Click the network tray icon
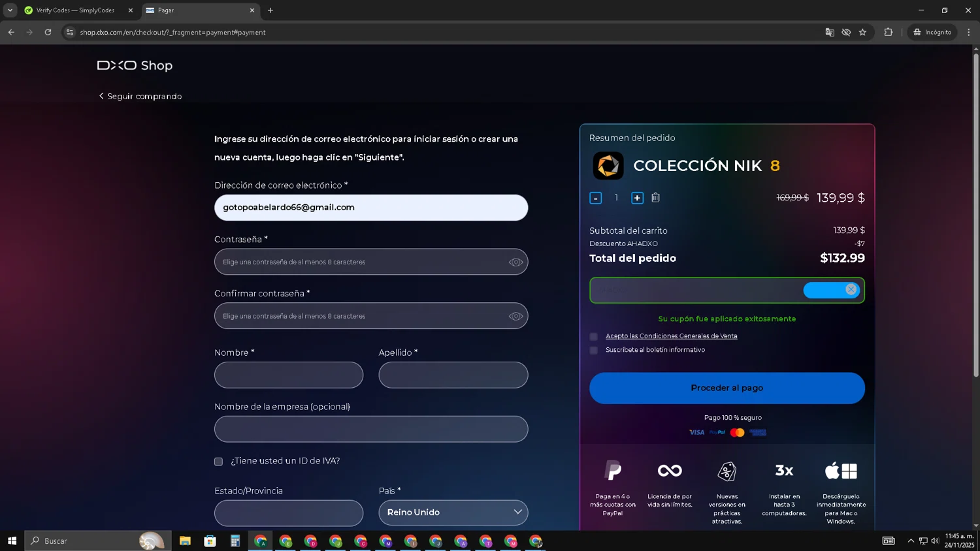The image size is (980, 551). (x=923, y=541)
